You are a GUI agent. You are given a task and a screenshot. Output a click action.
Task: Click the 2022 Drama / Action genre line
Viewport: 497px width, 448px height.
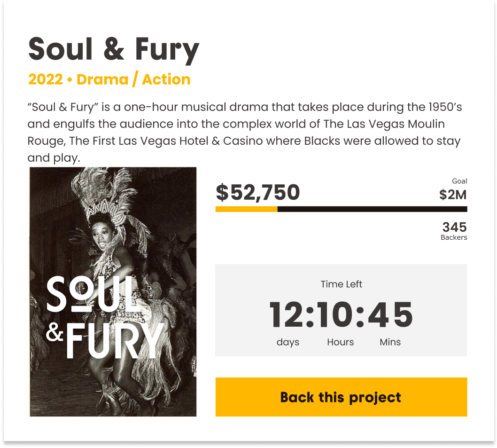point(109,79)
